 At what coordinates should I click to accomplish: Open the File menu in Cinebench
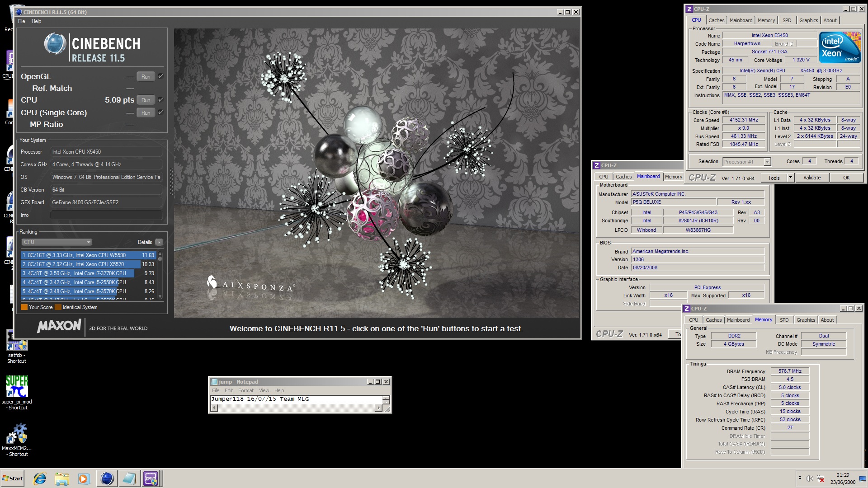click(x=21, y=21)
